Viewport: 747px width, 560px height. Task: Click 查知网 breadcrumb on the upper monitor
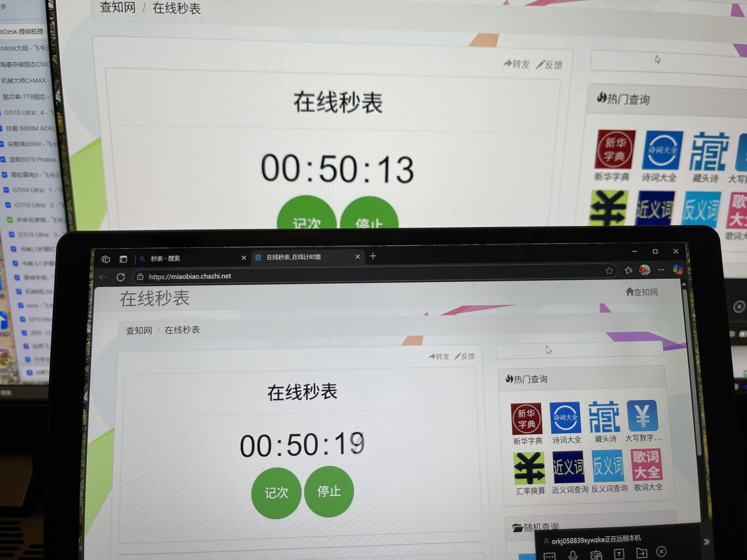point(118,7)
